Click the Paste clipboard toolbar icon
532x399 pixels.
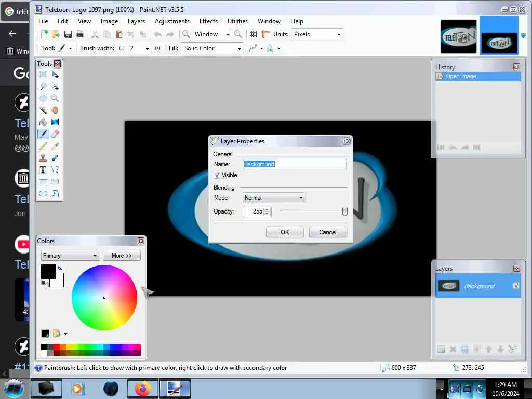point(119,34)
